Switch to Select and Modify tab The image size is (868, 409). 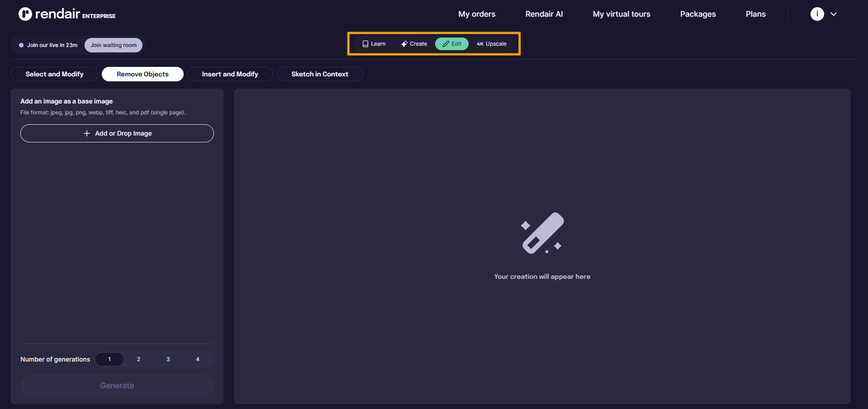[x=54, y=74]
